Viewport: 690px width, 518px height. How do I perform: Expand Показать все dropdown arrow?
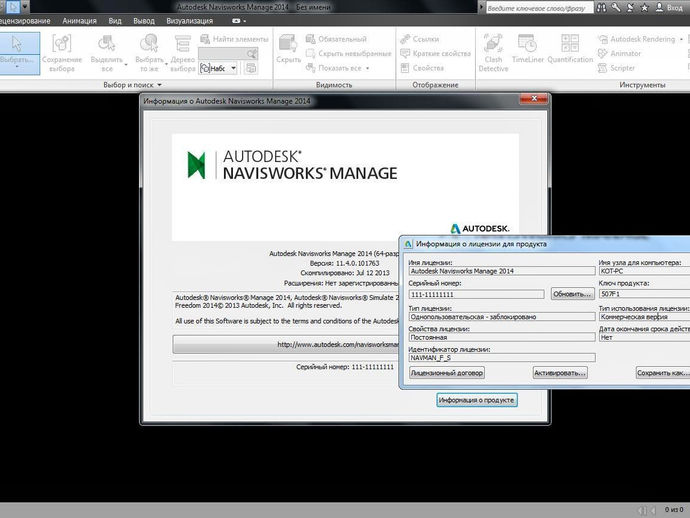(x=367, y=68)
